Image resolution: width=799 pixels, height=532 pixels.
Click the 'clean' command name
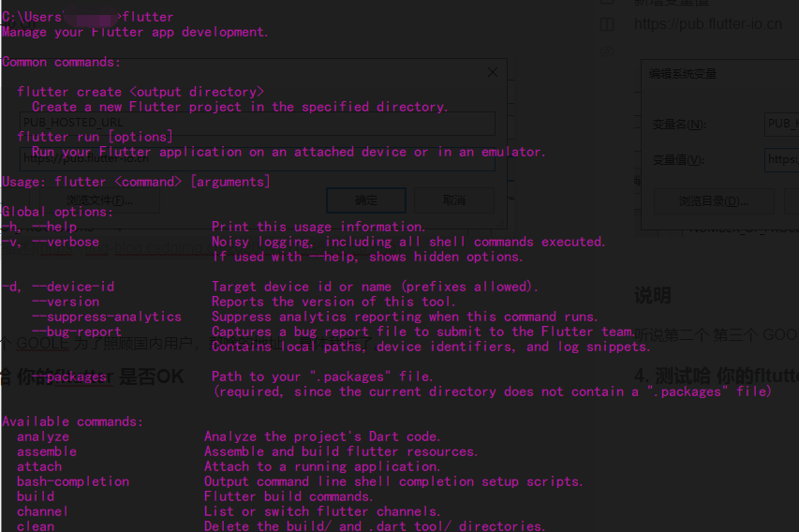[x=36, y=525]
